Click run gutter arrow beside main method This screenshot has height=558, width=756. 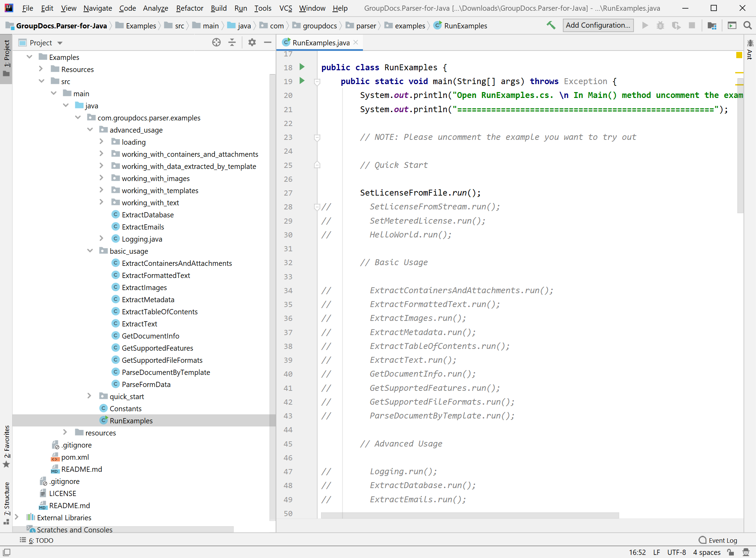pos(302,81)
